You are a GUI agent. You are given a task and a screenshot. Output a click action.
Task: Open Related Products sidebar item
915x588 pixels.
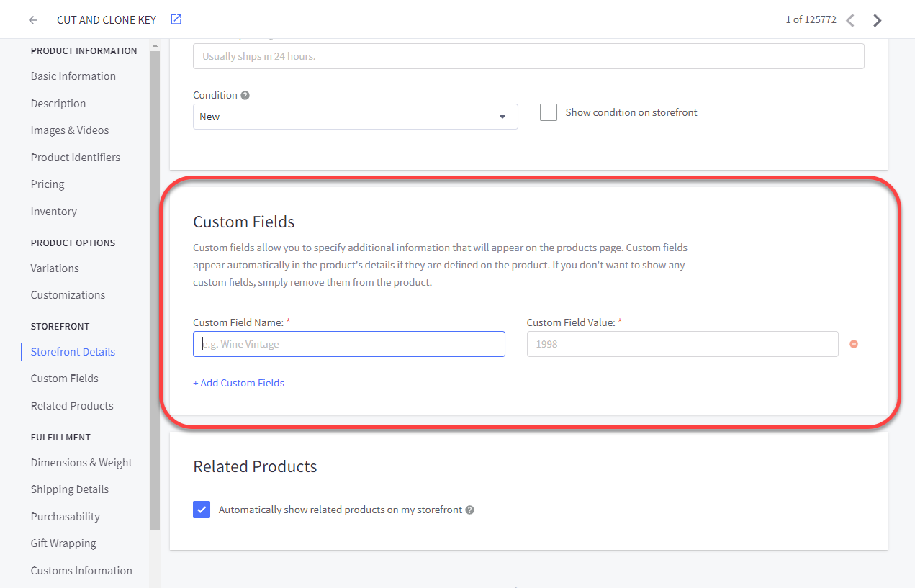point(72,406)
